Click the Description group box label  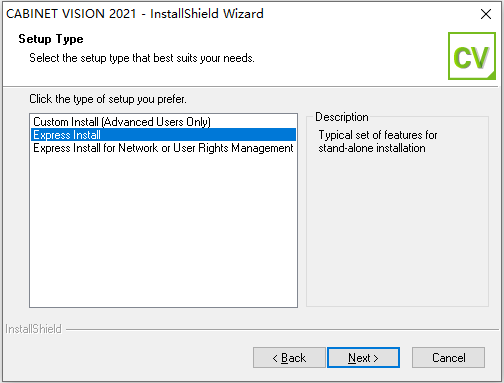[342, 117]
